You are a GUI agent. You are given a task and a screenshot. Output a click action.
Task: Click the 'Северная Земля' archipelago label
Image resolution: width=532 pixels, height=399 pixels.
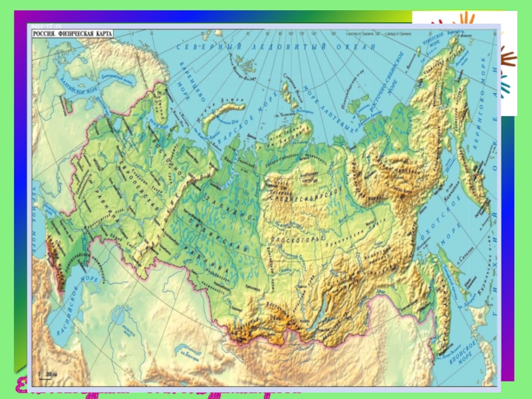coord(293,89)
